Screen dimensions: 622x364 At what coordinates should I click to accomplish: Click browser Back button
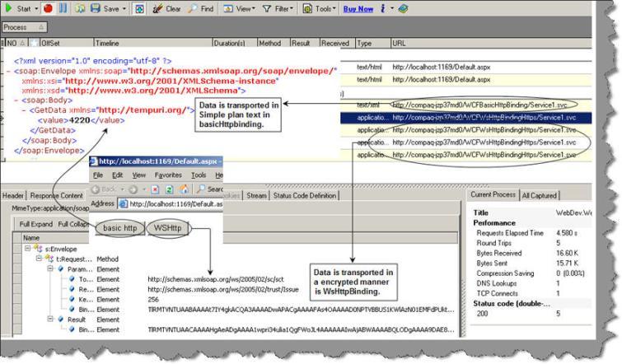(x=104, y=189)
